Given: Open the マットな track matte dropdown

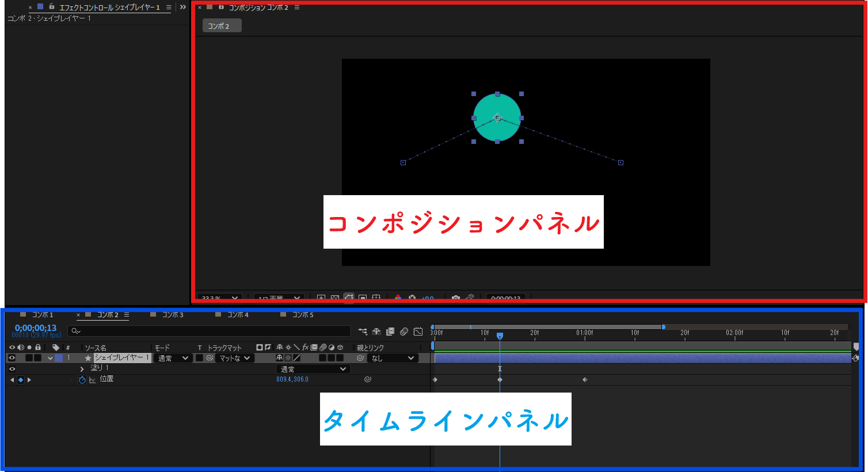Looking at the screenshot, I should click(235, 358).
